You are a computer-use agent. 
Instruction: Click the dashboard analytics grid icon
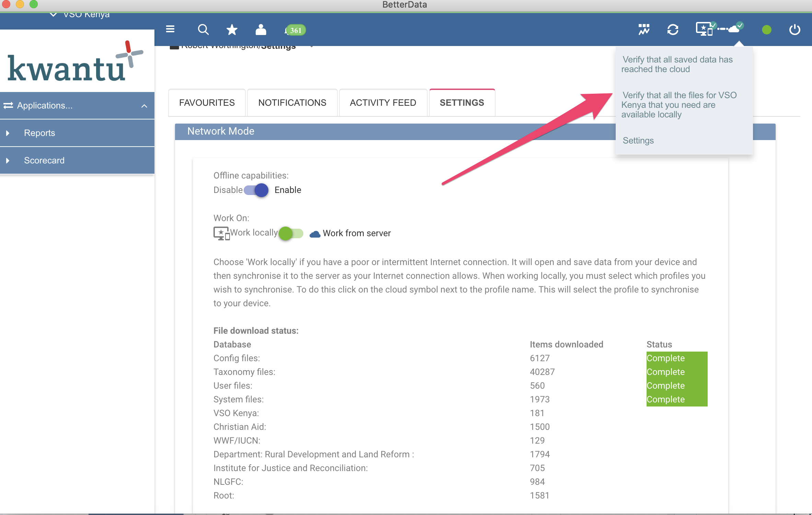pos(644,30)
